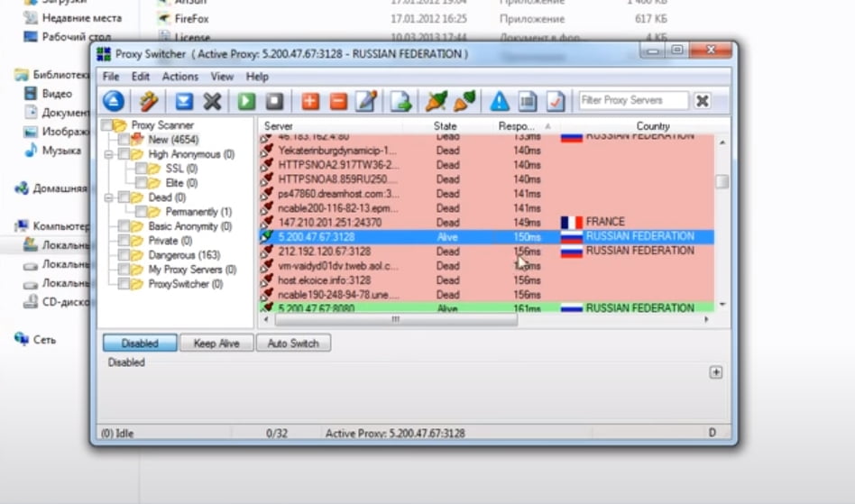Image resolution: width=855 pixels, height=504 pixels.
Task: Tick the Private (0) checkbox
Action: coord(124,241)
